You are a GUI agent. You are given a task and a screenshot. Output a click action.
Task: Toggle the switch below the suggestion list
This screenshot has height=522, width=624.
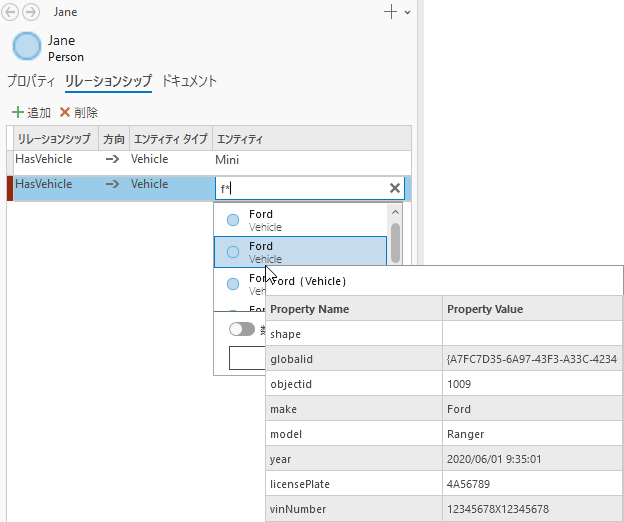[241, 329]
